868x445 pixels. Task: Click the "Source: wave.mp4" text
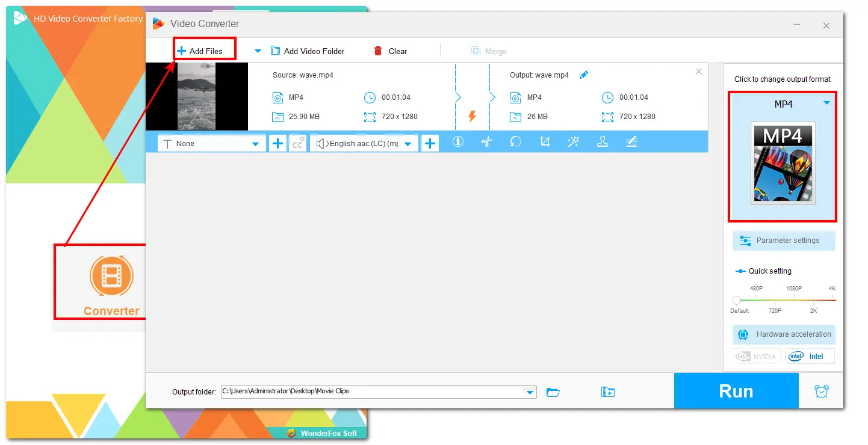[x=303, y=75]
